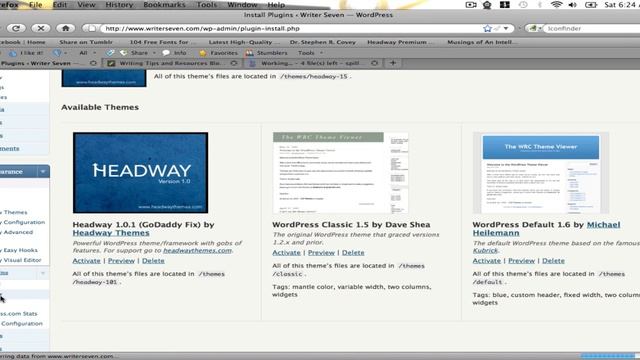Open the Edit menu
The image size is (640, 360).
[x=60, y=5]
